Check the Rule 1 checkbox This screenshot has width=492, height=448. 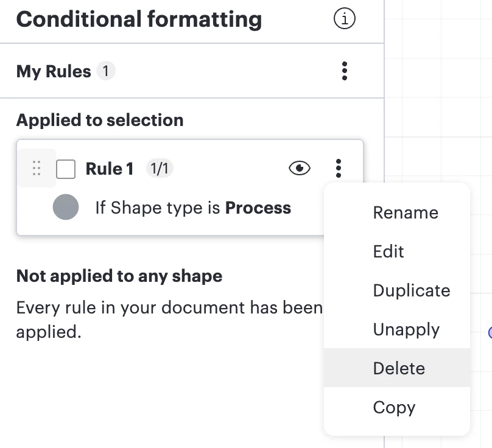pyautogui.click(x=66, y=169)
